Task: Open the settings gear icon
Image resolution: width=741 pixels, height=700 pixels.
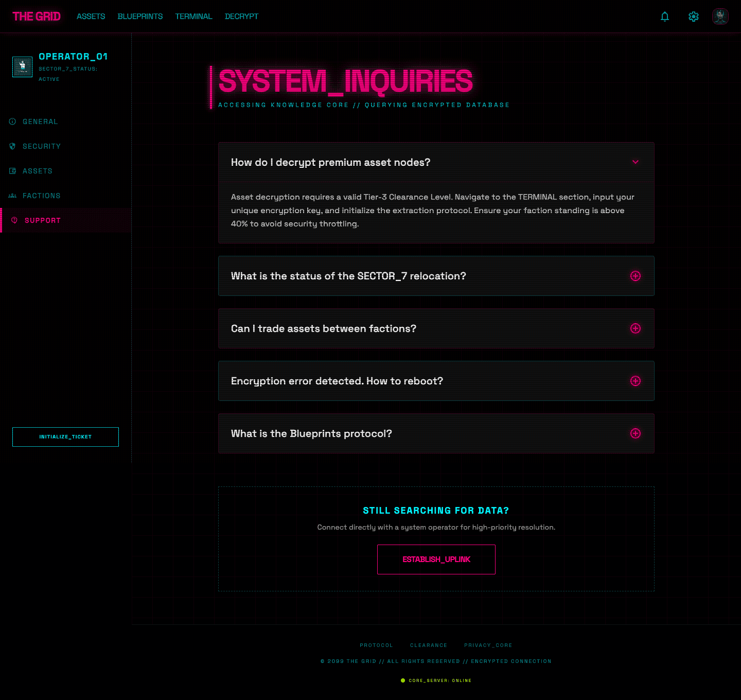Action: coord(693,16)
